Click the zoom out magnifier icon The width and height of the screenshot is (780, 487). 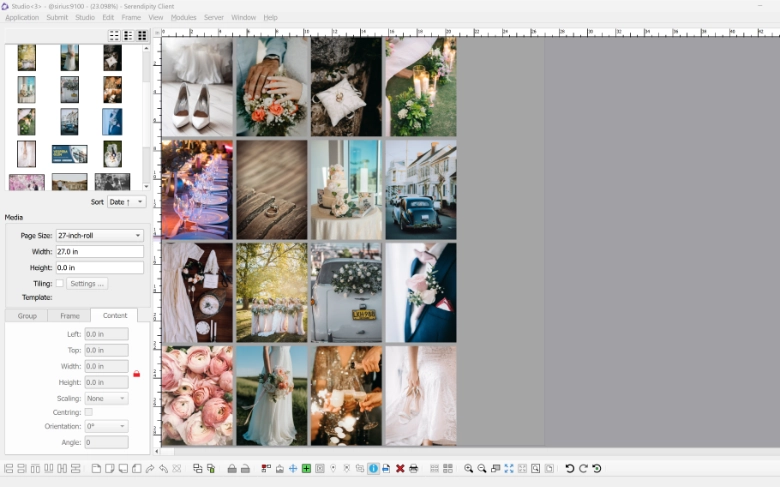[x=482, y=468]
